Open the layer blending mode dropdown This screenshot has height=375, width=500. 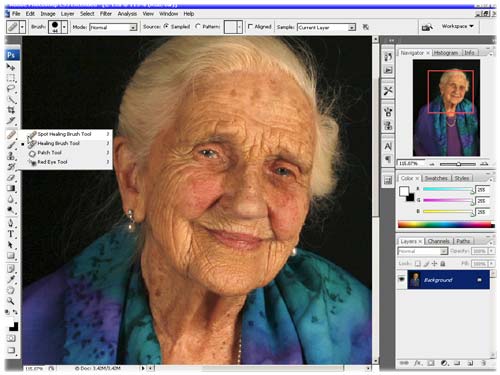click(x=422, y=251)
